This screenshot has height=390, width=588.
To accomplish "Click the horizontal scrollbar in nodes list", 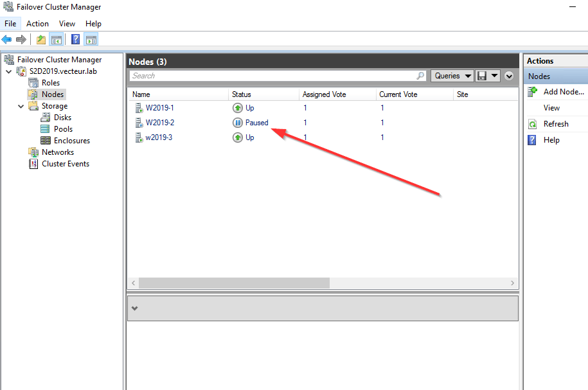I will tap(234, 283).
